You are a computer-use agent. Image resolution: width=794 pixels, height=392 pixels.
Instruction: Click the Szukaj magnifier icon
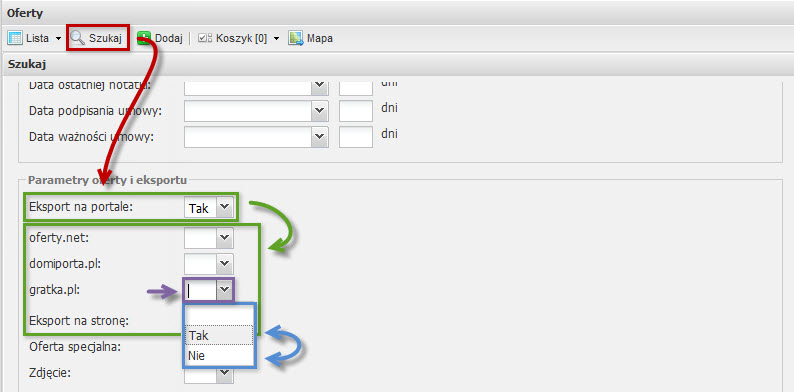[77, 38]
